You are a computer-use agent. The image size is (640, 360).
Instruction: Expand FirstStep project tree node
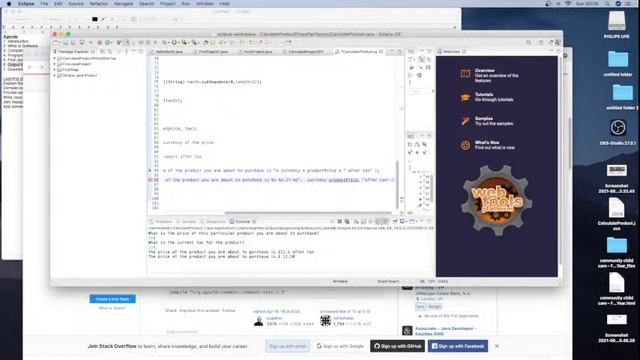click(54, 70)
